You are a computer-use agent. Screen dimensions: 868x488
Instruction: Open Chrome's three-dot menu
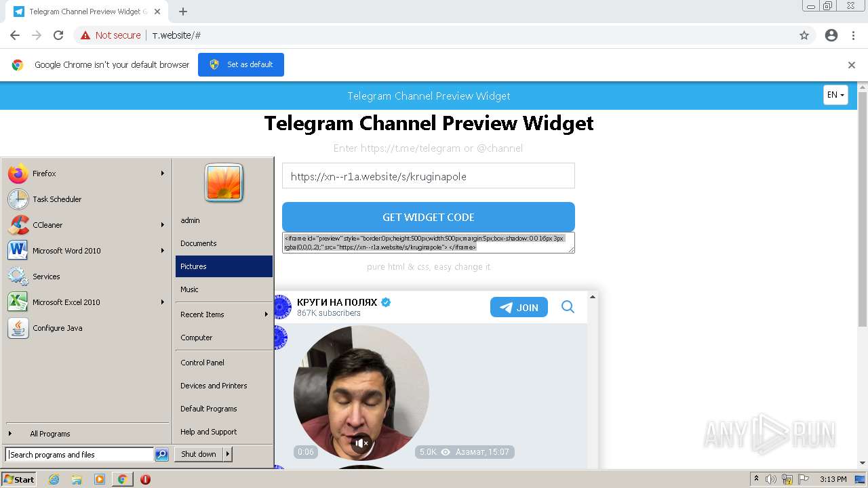853,35
